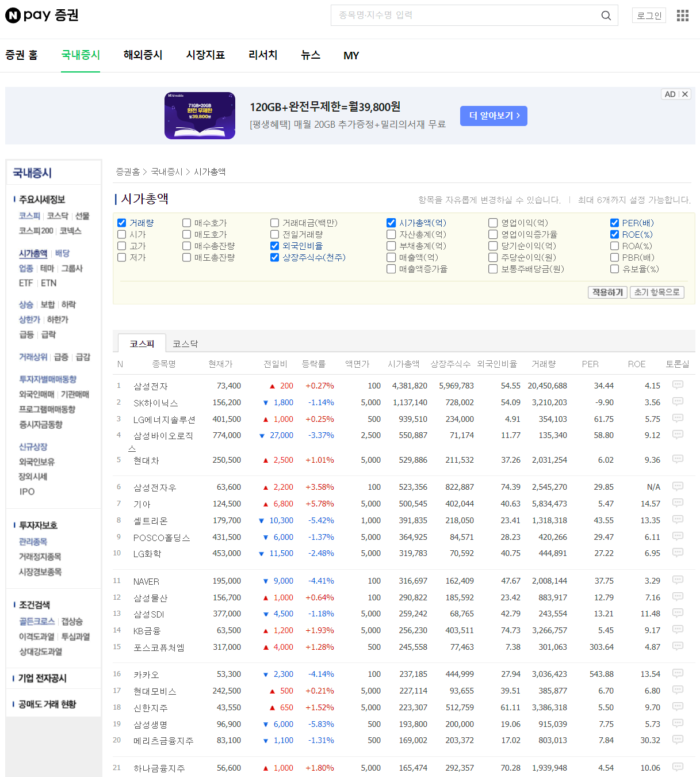Close the ad banner with X

click(684, 94)
